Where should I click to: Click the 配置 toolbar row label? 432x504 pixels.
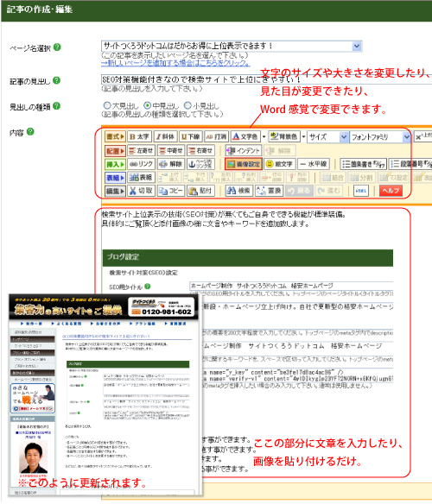point(115,150)
